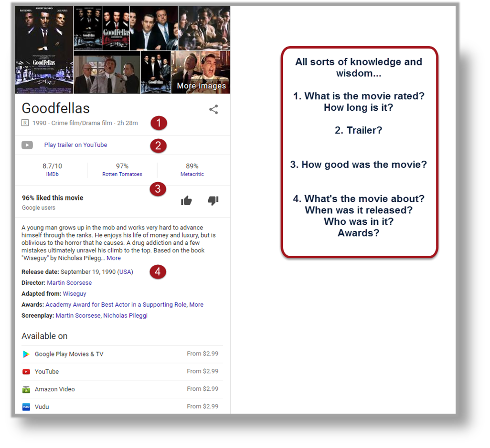Click the Vudu icon

click(x=26, y=407)
